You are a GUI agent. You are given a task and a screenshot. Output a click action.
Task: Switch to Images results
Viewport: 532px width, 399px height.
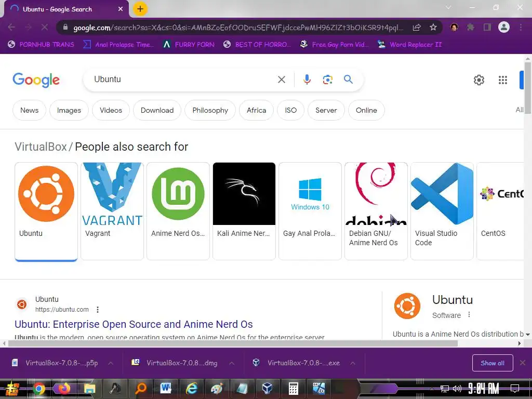point(69,110)
